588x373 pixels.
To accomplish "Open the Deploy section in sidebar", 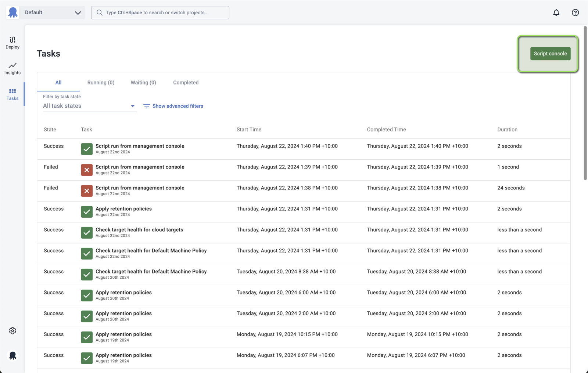I will pyautogui.click(x=12, y=43).
